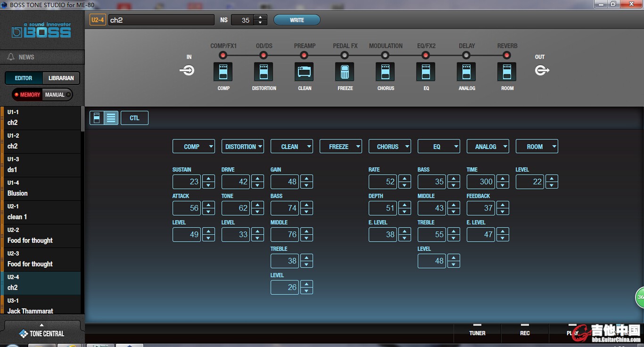
Task: Select the DISTORTION pedal icon
Action: 264,72
